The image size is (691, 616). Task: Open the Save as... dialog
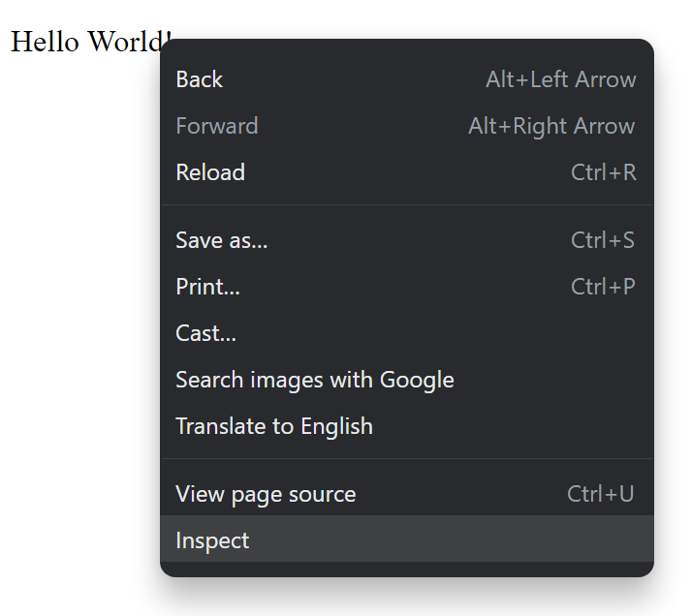407,240
